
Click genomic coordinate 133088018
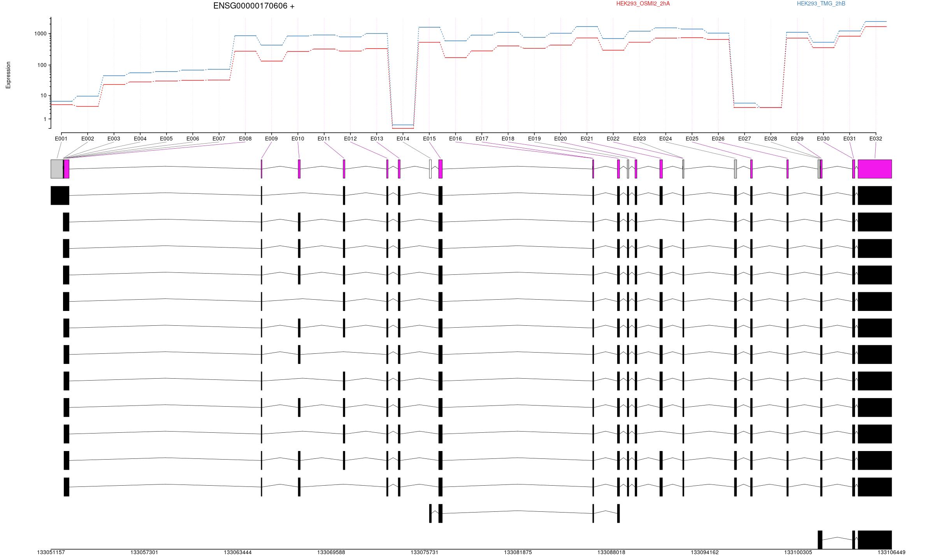tap(611, 553)
